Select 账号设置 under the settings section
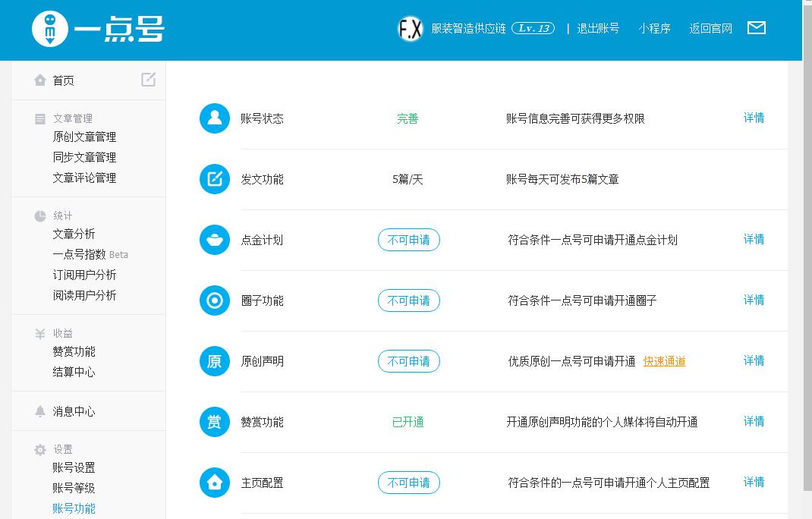Screen dimensions: 812x519 pyautogui.click(x=74, y=467)
